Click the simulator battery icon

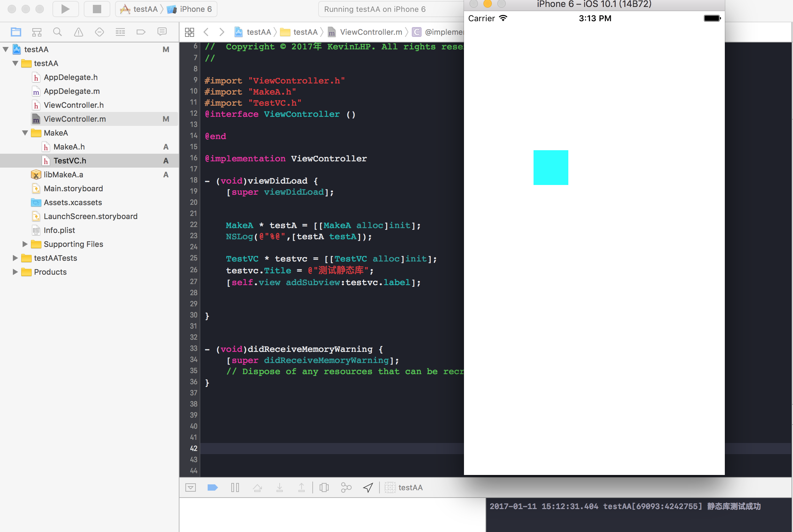(x=712, y=18)
